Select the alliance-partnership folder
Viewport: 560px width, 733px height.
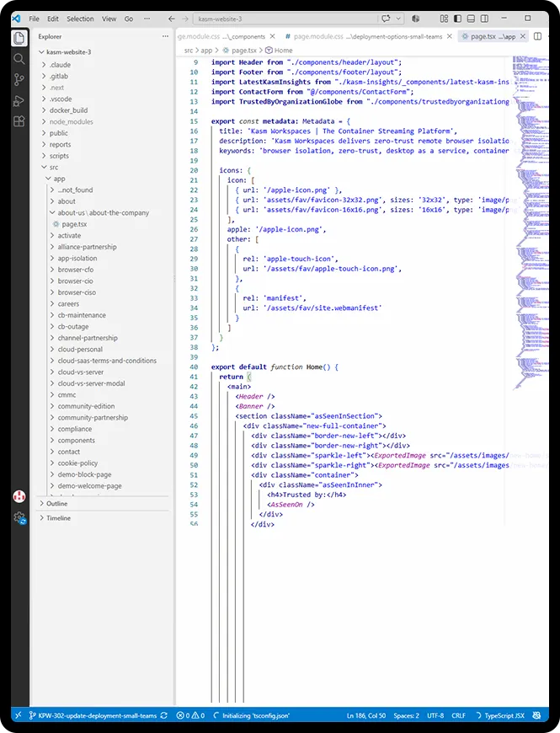(87, 247)
